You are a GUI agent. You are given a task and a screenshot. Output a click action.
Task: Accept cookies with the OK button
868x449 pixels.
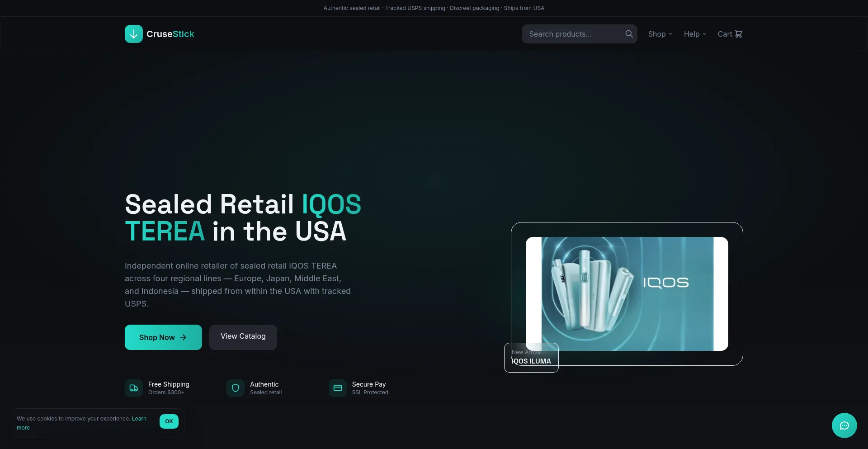click(x=169, y=421)
